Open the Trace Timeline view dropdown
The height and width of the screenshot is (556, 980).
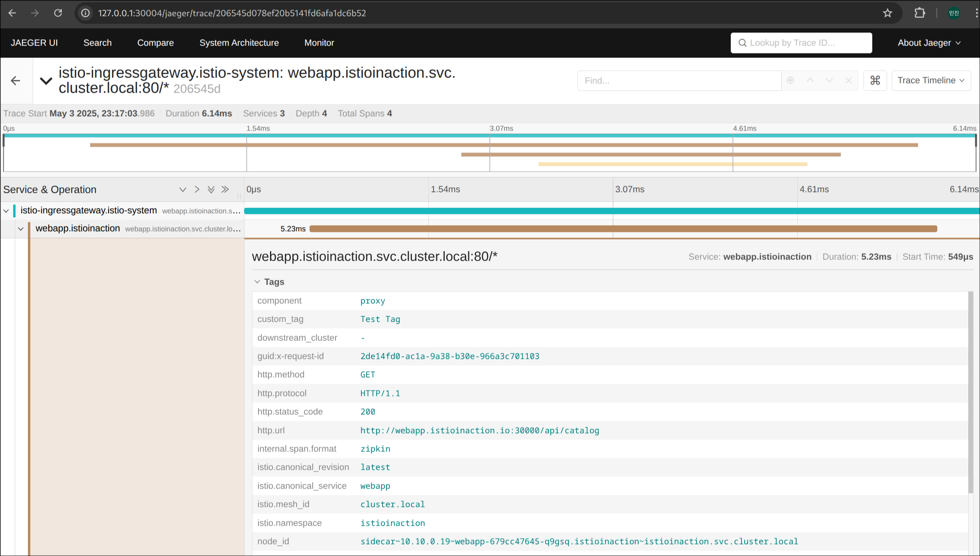pos(931,81)
